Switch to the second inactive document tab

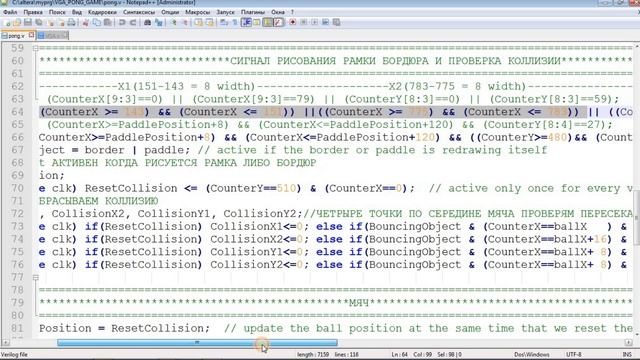coord(52,36)
